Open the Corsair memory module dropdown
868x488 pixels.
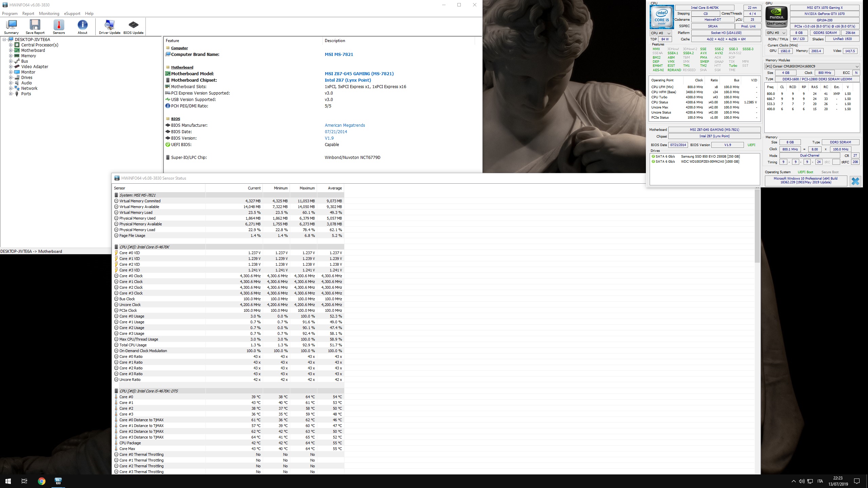[812, 66]
